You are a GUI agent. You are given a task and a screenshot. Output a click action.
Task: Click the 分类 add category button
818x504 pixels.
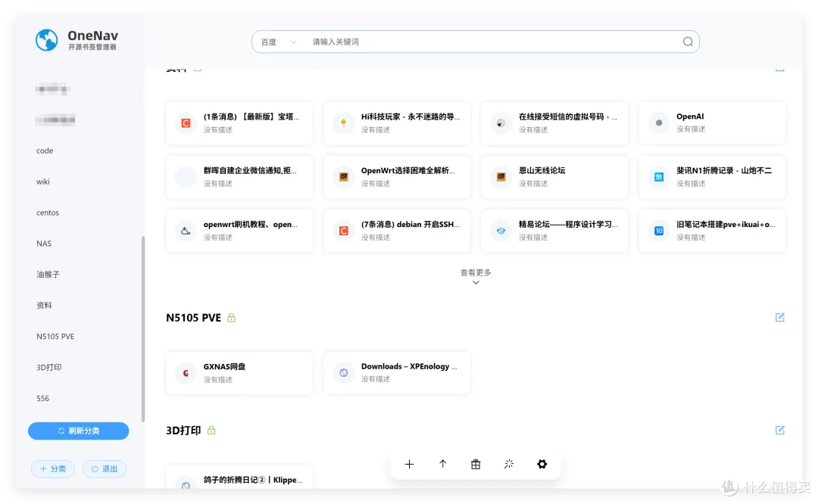pyautogui.click(x=53, y=468)
